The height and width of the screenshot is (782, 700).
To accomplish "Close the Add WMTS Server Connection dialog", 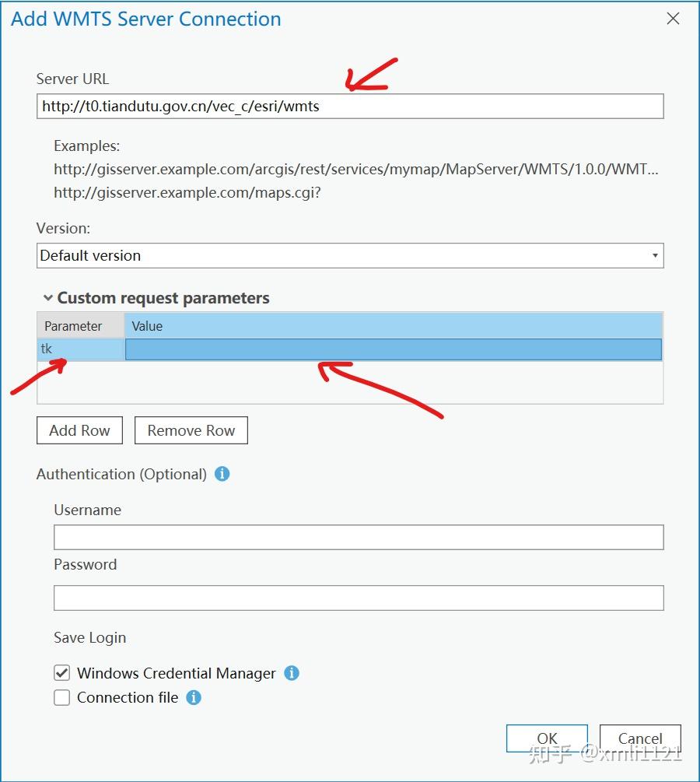I will click(673, 19).
